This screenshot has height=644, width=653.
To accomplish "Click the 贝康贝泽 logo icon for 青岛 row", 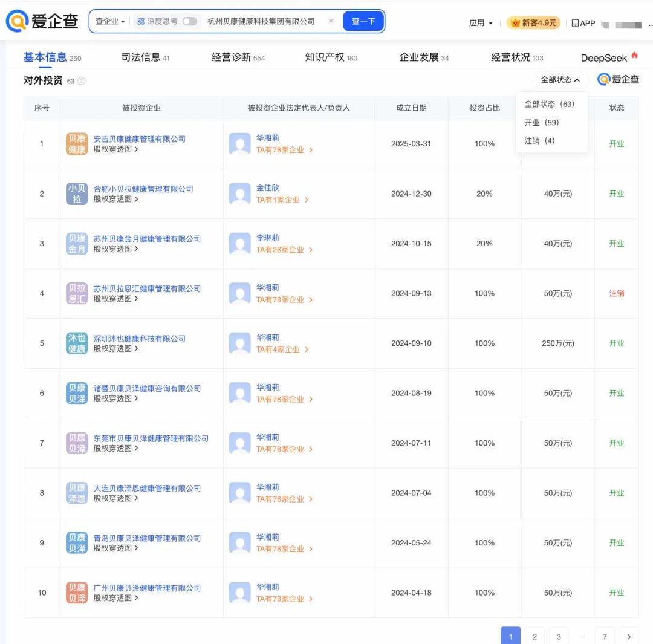I will pos(77,543).
